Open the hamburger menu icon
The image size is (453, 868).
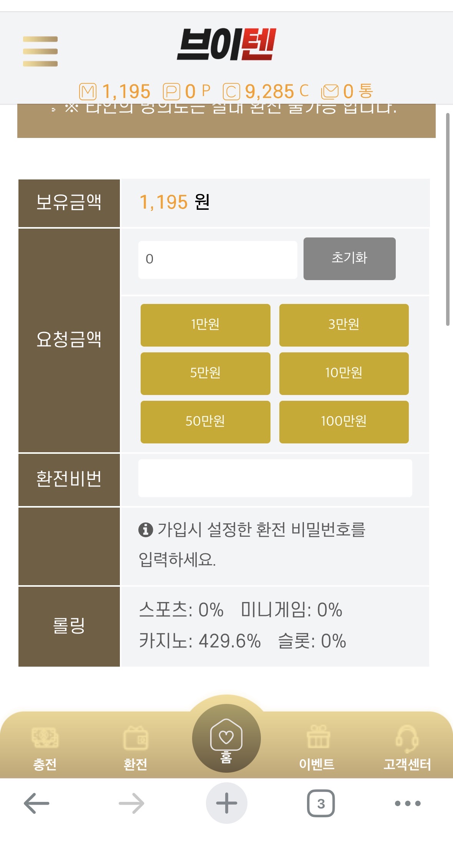40,51
